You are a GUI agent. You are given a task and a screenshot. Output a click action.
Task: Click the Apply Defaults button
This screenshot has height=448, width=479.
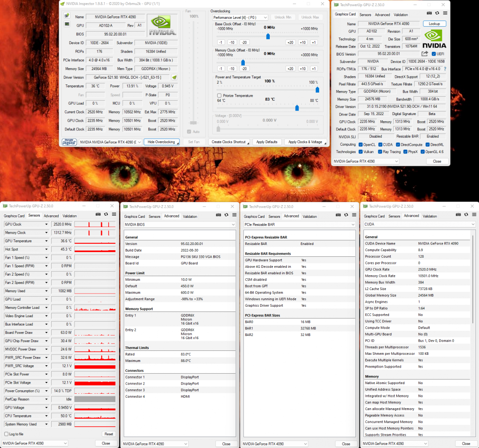(267, 142)
